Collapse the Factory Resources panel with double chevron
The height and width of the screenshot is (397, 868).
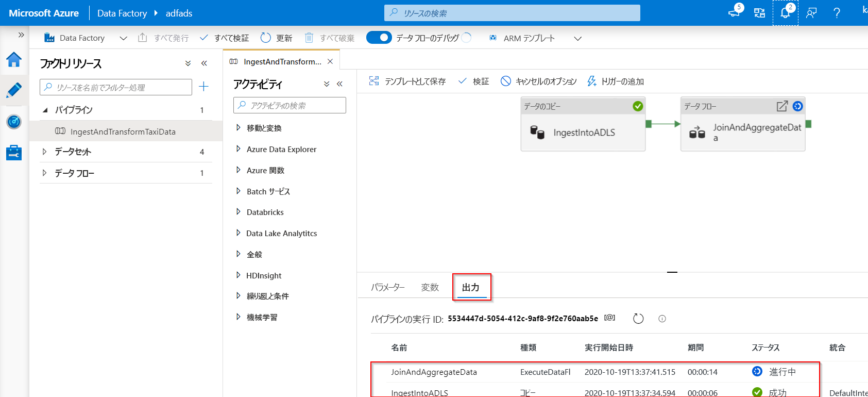[x=204, y=63]
